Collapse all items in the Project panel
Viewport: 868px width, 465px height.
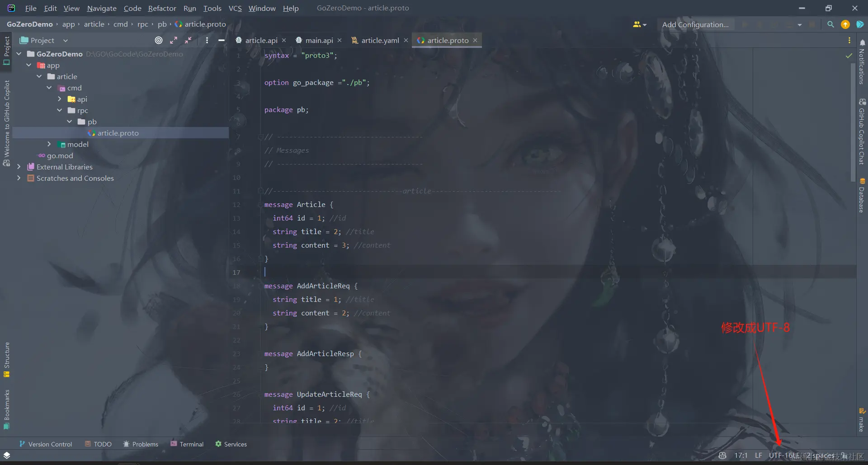(x=188, y=40)
